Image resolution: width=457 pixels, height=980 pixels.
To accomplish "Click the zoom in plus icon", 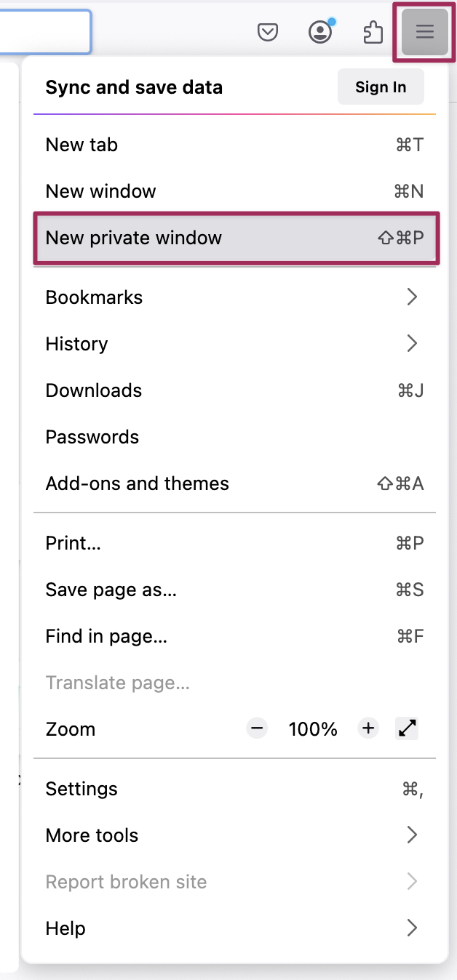I will pos(369,728).
